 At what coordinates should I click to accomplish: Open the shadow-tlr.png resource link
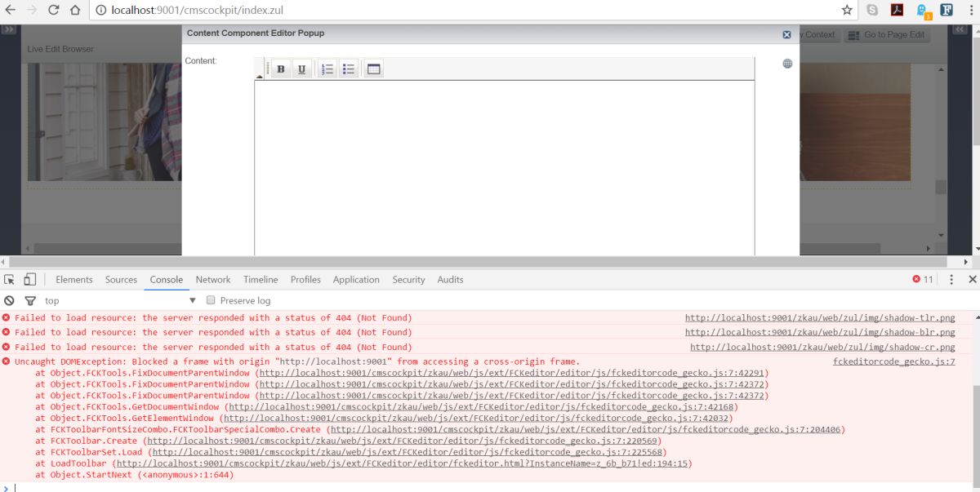pyautogui.click(x=820, y=318)
